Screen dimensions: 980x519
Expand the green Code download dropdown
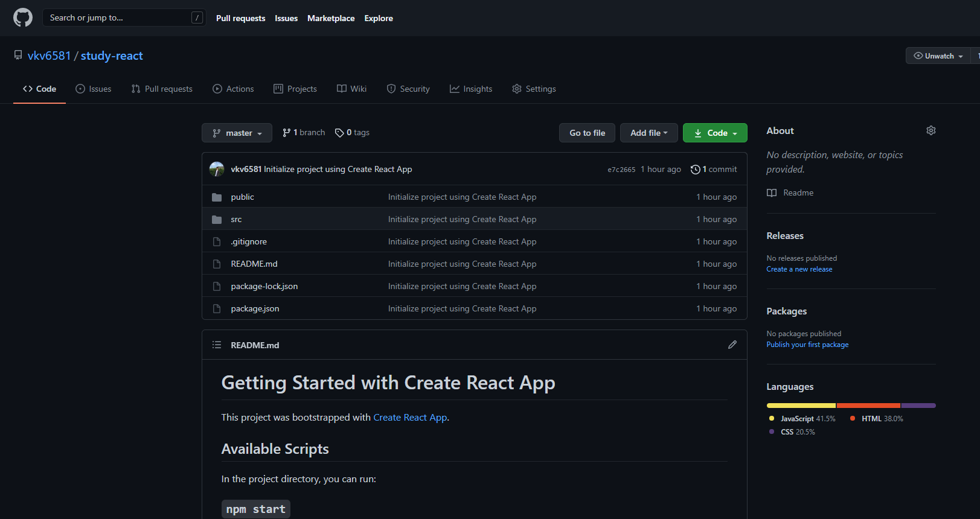coord(715,133)
